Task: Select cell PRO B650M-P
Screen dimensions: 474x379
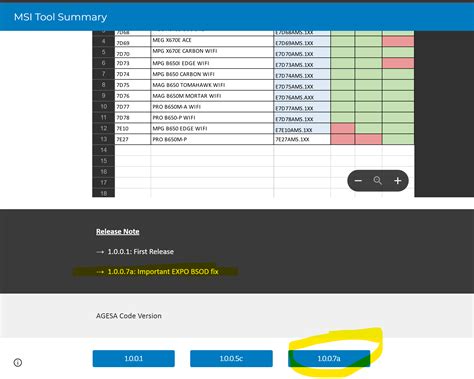Action: [x=212, y=139]
